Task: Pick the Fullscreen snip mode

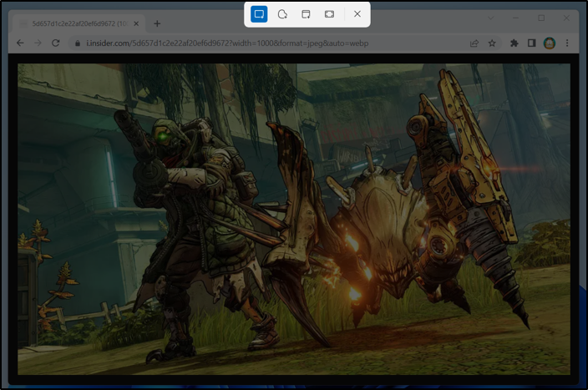Action: (x=329, y=14)
